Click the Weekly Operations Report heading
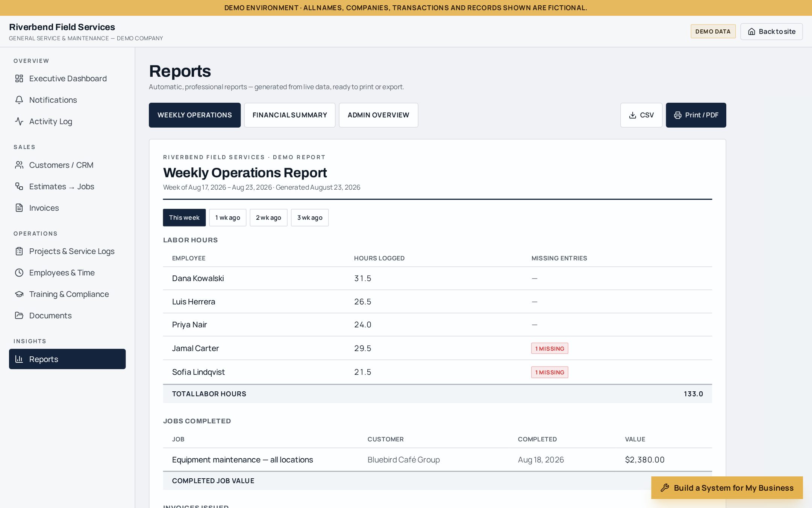This screenshot has width=812, height=508. [x=245, y=173]
